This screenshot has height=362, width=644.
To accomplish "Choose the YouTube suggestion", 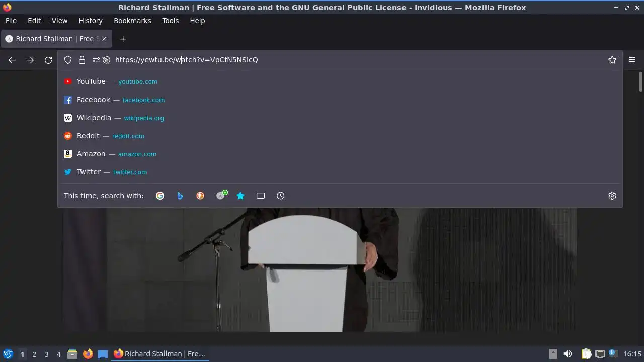I will (x=340, y=81).
